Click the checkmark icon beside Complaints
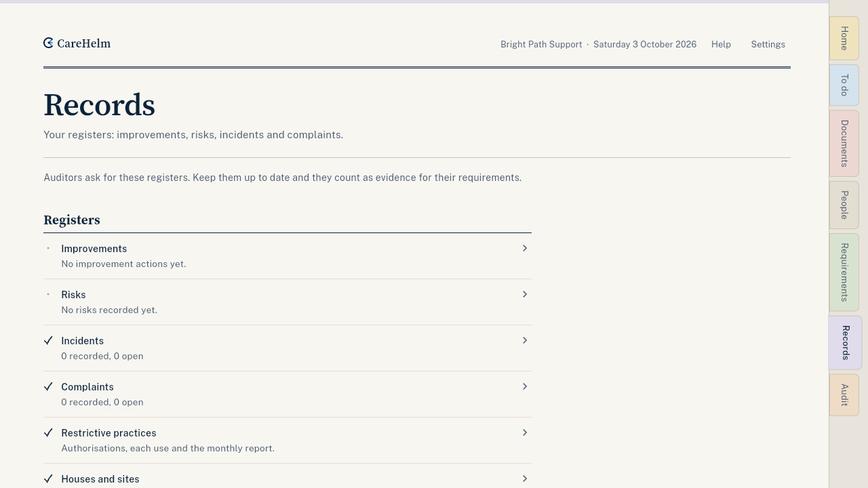 tap(48, 386)
